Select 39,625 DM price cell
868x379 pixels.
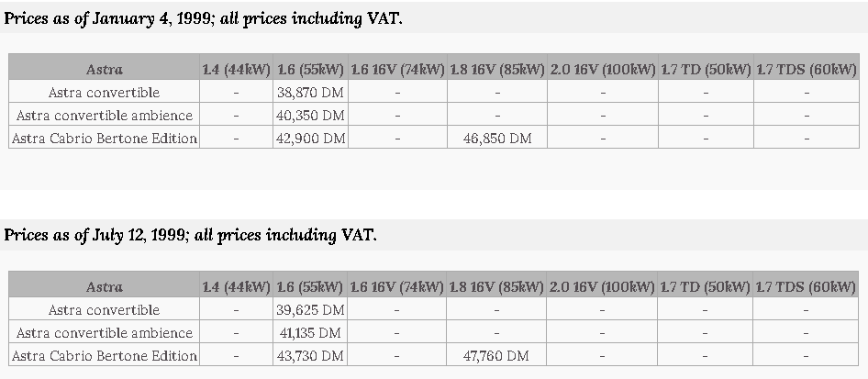coord(310,309)
